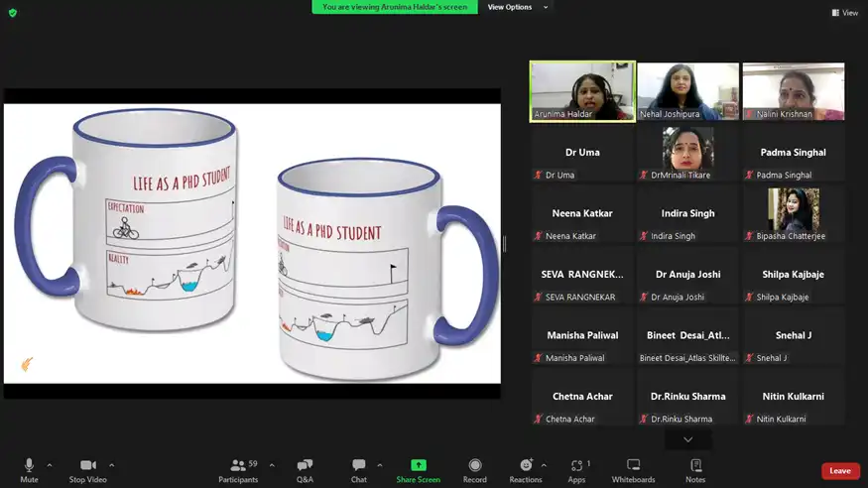
Task: Open the Notes tool
Action: (695, 466)
